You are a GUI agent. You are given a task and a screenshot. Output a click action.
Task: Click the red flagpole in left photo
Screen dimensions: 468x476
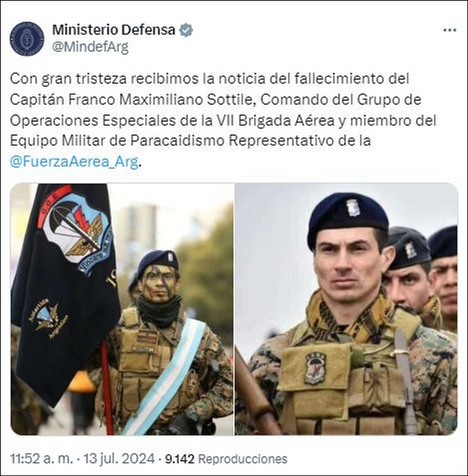pos(107,387)
